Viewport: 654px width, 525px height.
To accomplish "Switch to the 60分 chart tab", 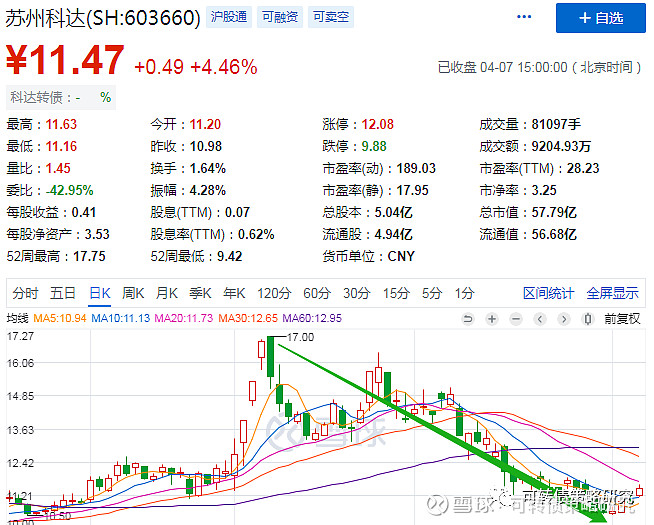I will tap(317, 293).
